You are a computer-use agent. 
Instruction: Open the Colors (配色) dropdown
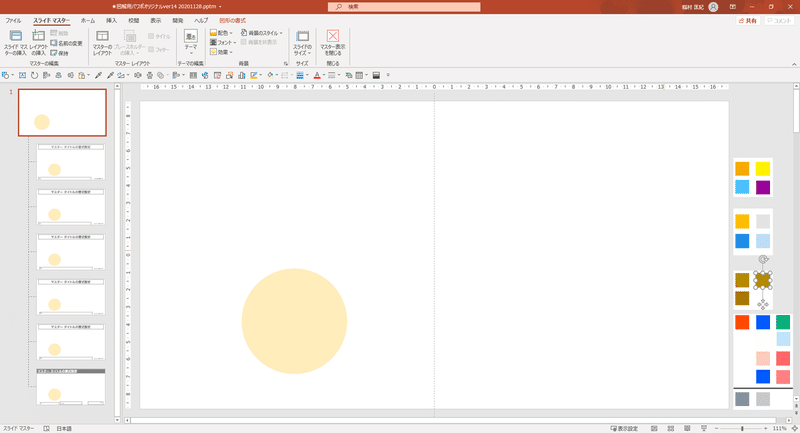221,33
